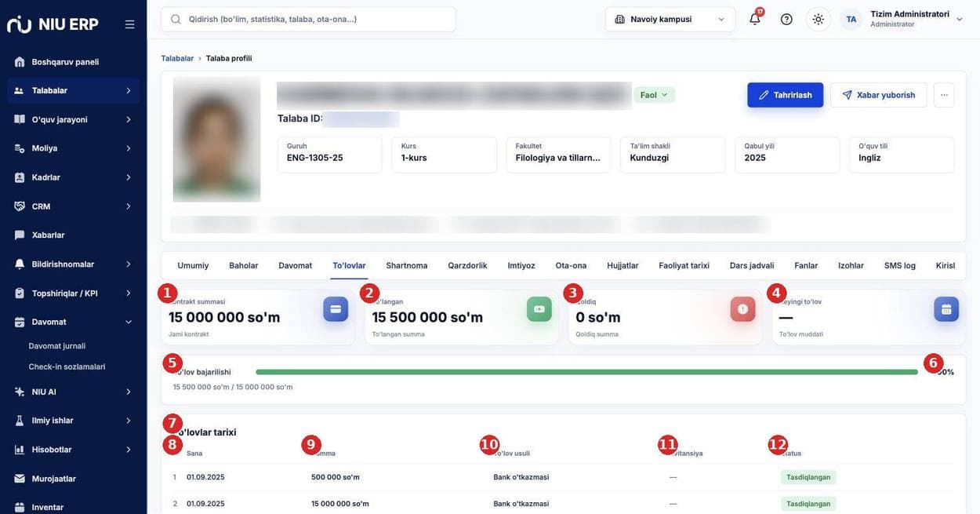This screenshot has width=980, height=514.
Task: Collapse the sidebar with the hamburger icon
Action: [130, 24]
